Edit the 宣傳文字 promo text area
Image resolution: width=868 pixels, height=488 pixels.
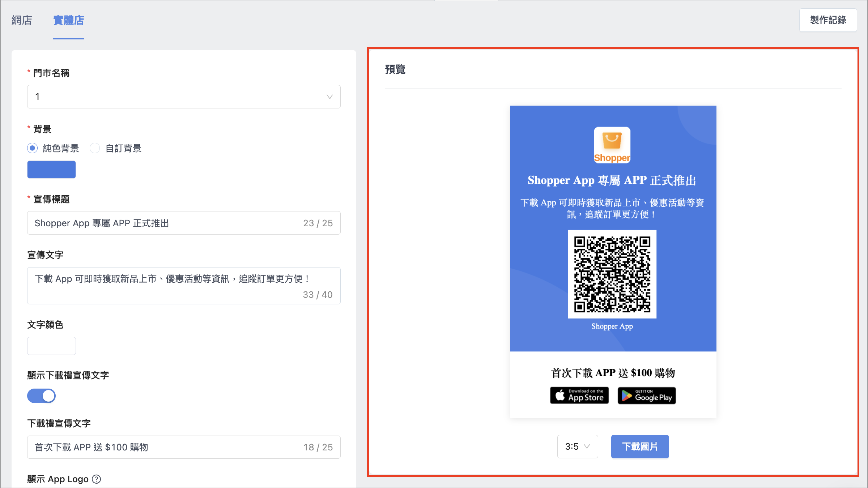[184, 286]
